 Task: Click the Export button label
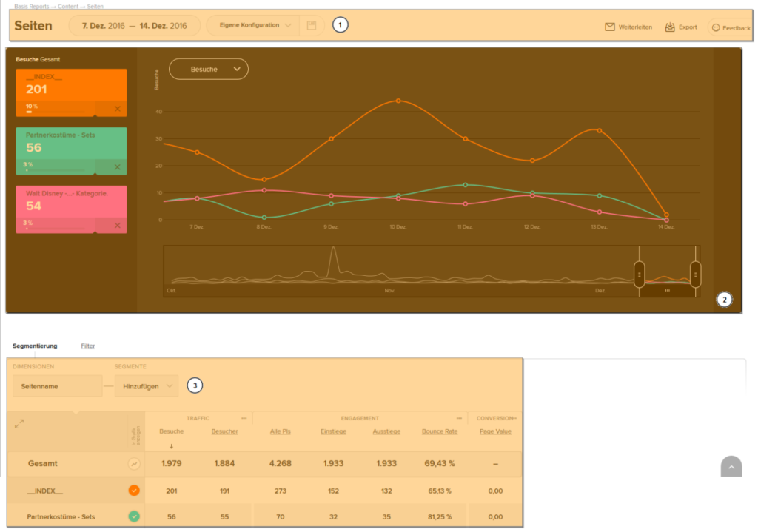[x=688, y=27]
